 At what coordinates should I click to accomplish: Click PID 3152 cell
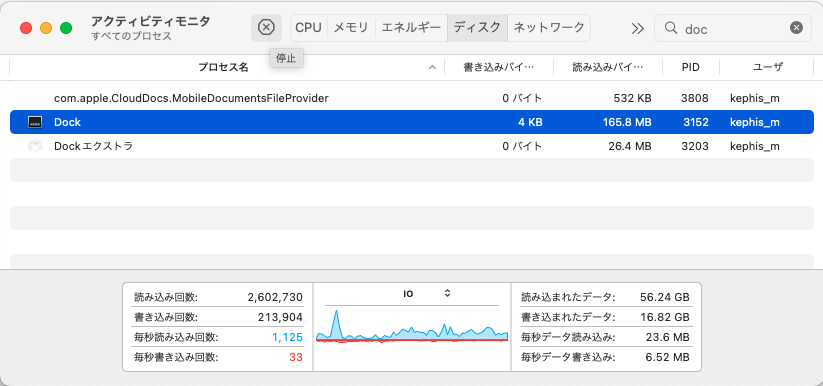(696, 122)
